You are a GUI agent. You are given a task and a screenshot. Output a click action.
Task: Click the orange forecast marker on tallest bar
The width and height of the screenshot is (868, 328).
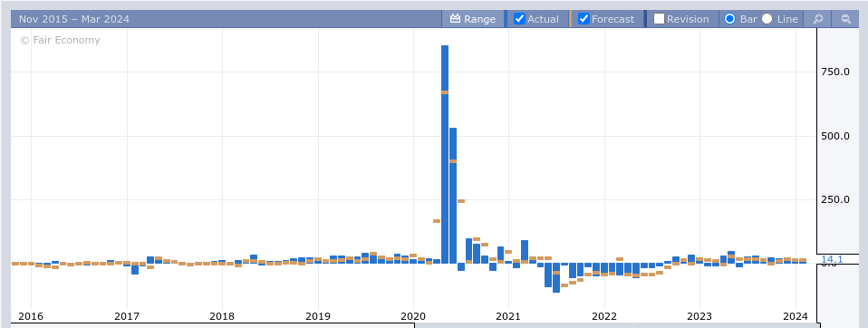445,92
